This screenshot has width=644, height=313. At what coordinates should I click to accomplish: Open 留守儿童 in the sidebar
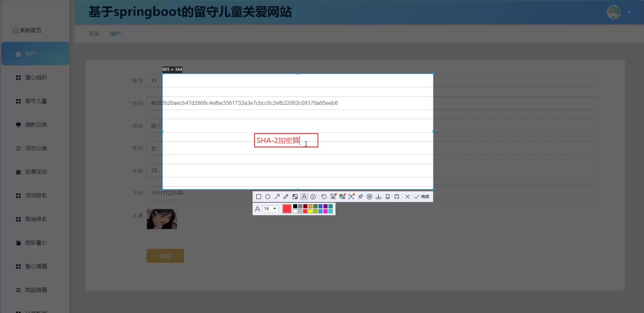[x=35, y=101]
